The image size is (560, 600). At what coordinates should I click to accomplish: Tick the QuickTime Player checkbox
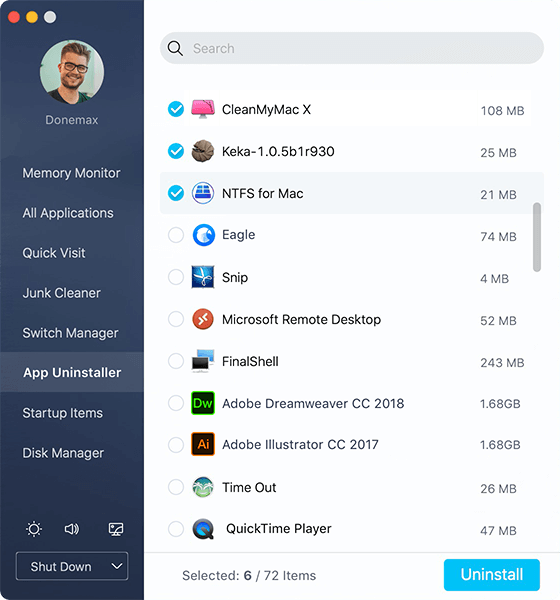[176, 529]
